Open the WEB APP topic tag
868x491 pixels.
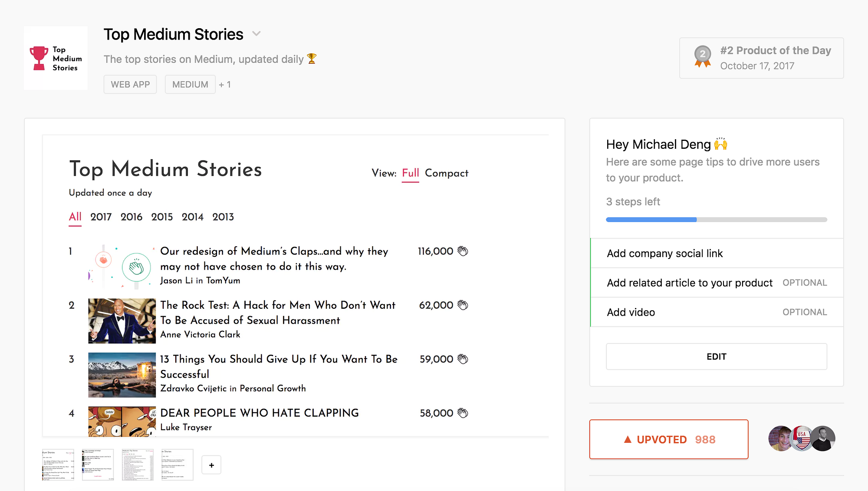pyautogui.click(x=130, y=85)
